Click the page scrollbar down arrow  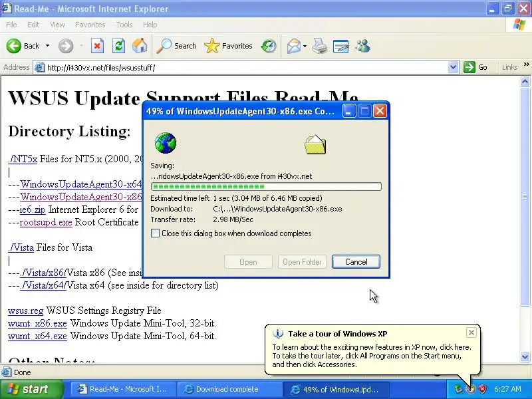click(x=525, y=356)
